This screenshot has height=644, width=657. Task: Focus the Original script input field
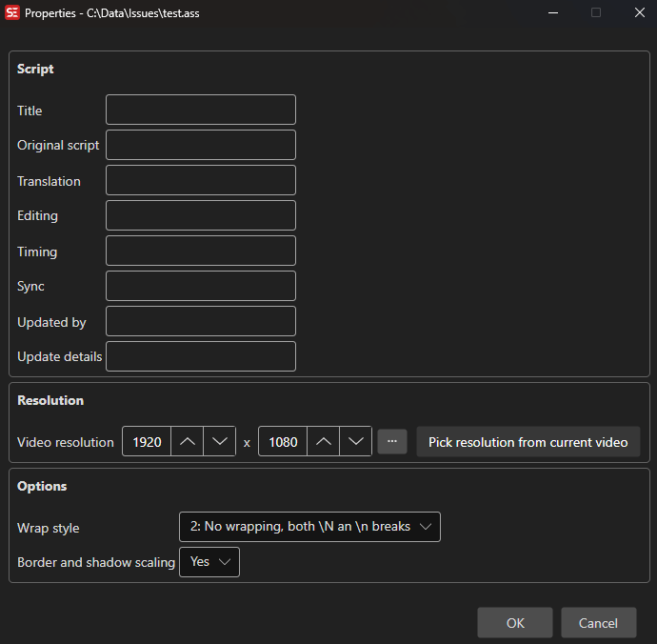tap(201, 145)
